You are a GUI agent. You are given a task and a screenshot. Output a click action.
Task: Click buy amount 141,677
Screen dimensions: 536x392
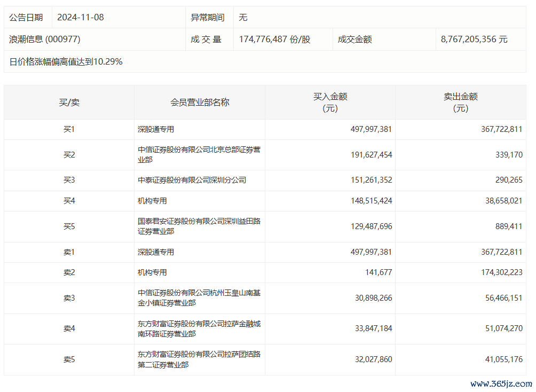point(379,272)
